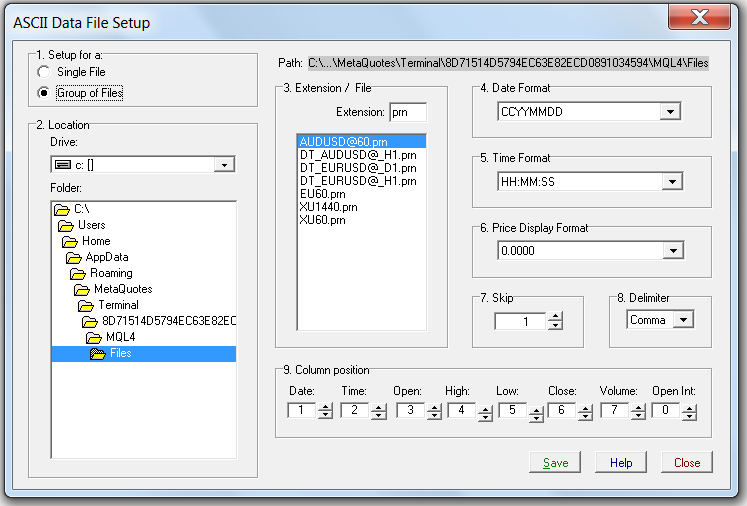747x506 pixels.
Task: Click the Volume column position field
Action: pos(615,410)
